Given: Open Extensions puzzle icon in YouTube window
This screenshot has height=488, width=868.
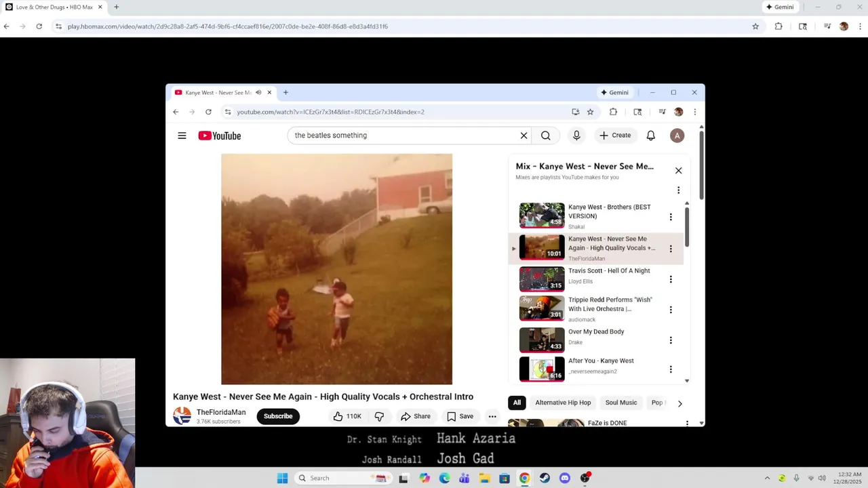Looking at the screenshot, I should (x=613, y=112).
